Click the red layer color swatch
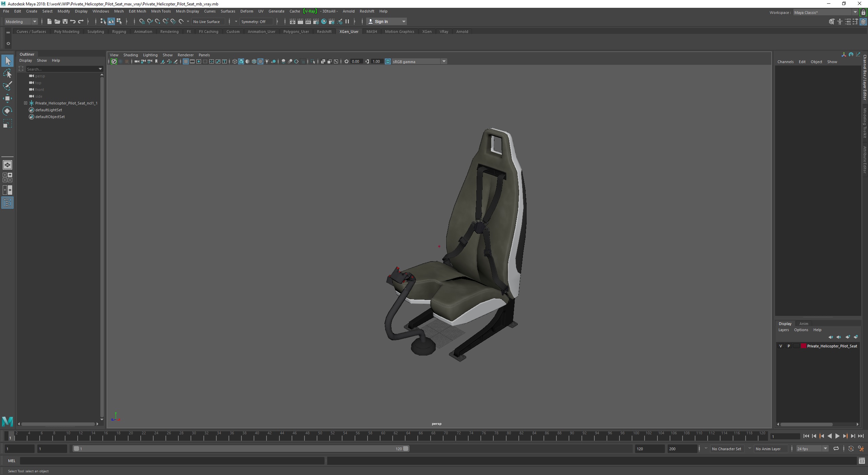This screenshot has height=475, width=868. pos(803,346)
